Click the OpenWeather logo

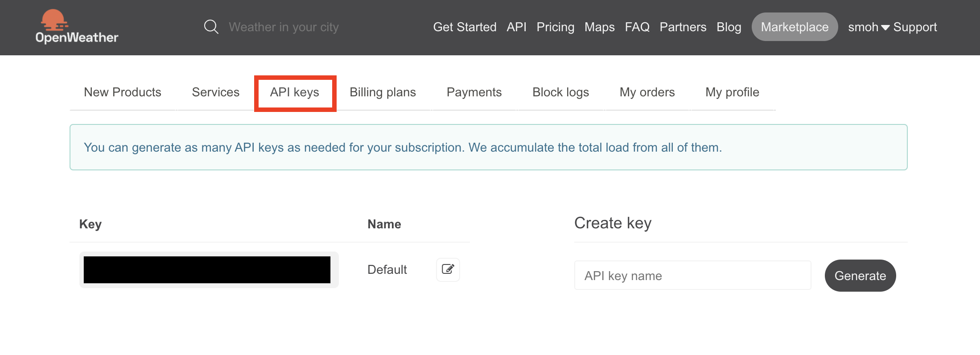(77, 27)
